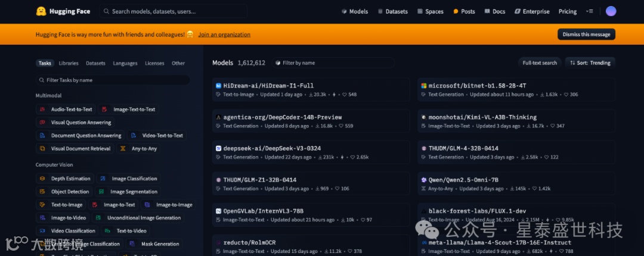Open the deepseek-ai/DeepSeek-V3-0324 model
This screenshot has width=644, height=256.
click(311, 152)
